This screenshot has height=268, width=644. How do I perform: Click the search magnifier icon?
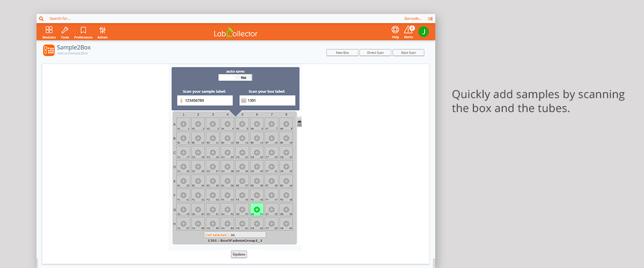(41, 19)
